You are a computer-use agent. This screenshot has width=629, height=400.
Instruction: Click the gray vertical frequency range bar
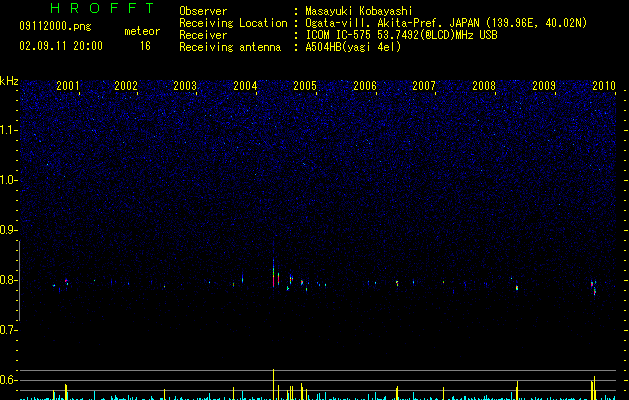coord(20,280)
